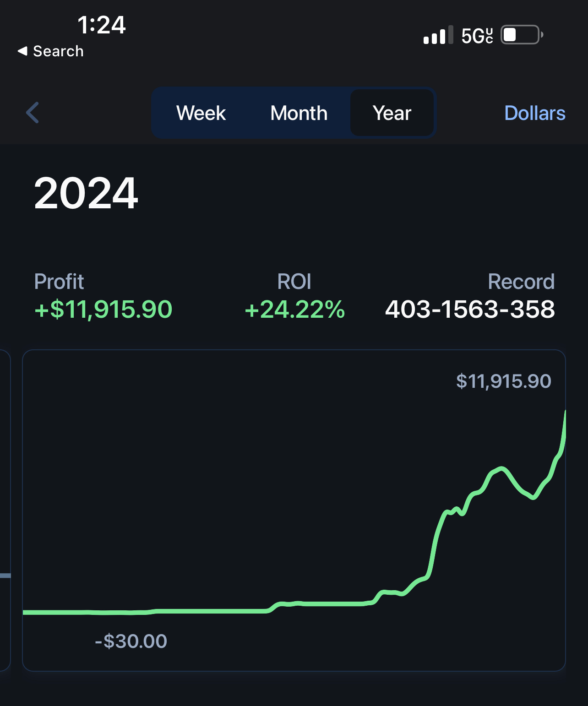Switch to the Week tab
Image resolution: width=588 pixels, height=706 pixels.
tap(201, 113)
